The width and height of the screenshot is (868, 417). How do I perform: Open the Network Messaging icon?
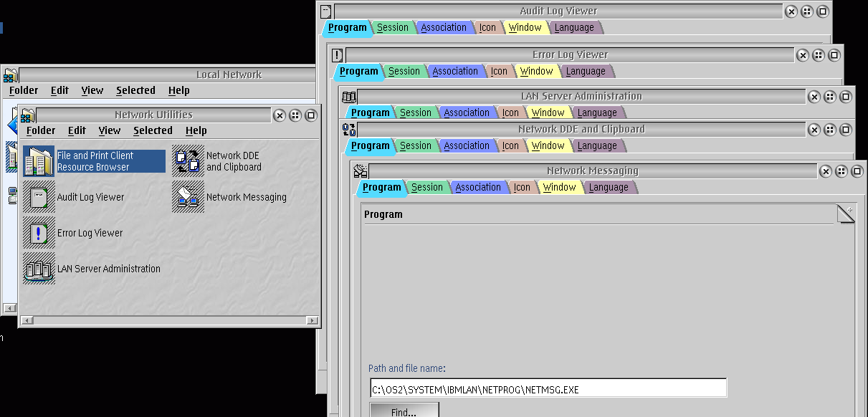[188, 197]
